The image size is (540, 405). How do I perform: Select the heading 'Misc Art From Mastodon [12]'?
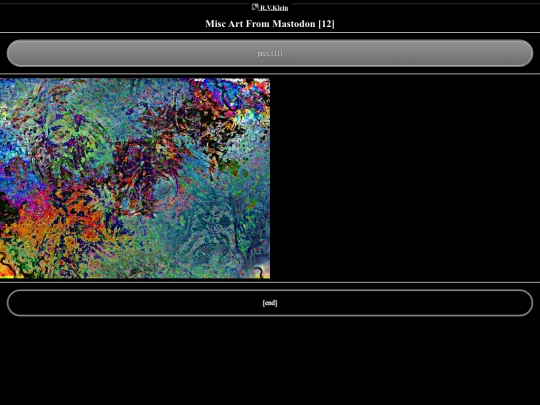270,24
